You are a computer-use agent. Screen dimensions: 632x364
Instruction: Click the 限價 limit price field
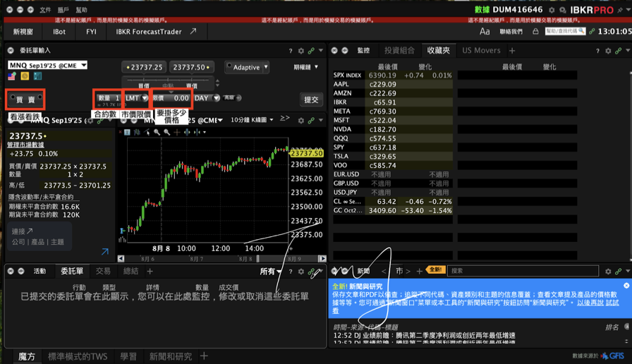pyautogui.click(x=171, y=98)
